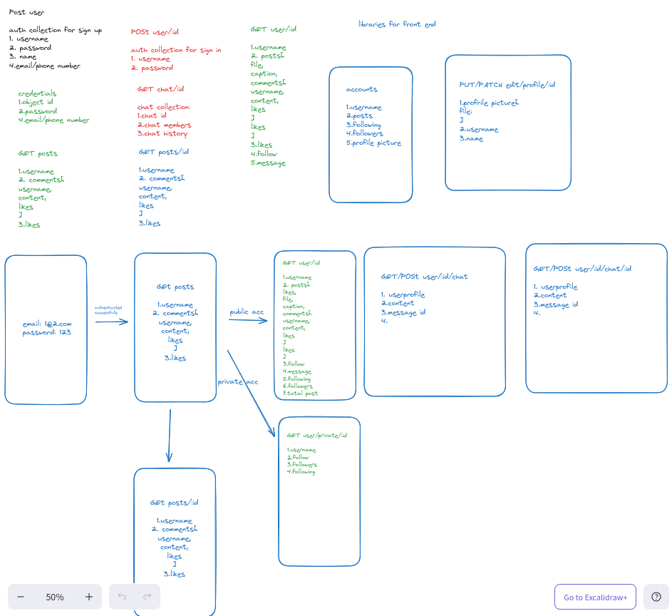Image resolution: width=672 pixels, height=616 pixels.
Task: Select the 'GET user/private/:id' heading
Action: tap(316, 435)
